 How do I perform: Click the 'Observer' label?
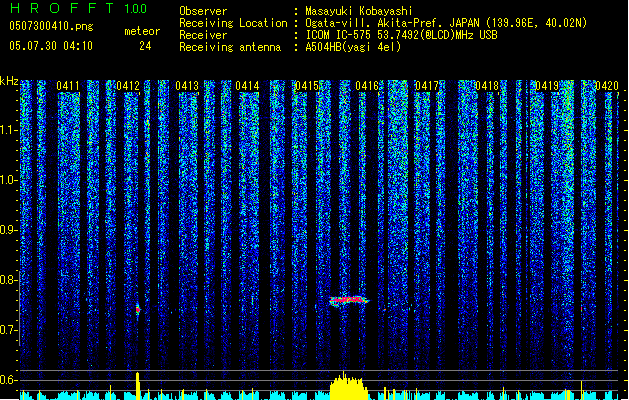pyautogui.click(x=203, y=11)
